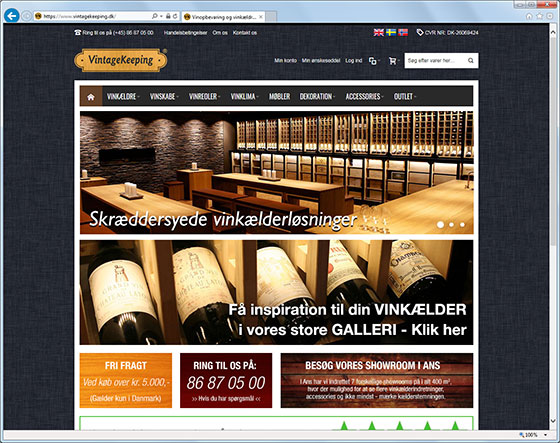Expand the VINREOLER menu
Image resolution: width=560 pixels, height=443 pixels.
click(x=204, y=96)
